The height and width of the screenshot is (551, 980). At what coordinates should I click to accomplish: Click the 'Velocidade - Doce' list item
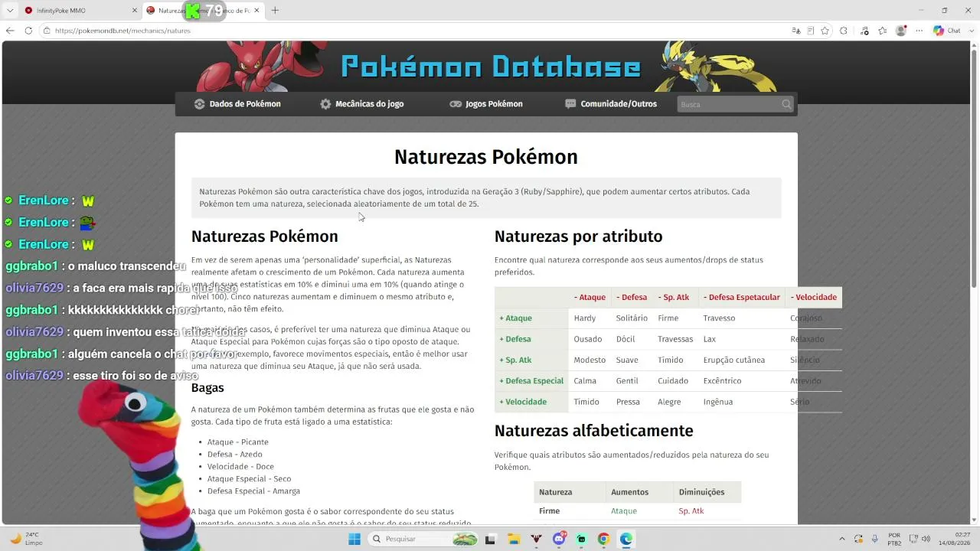point(240,467)
